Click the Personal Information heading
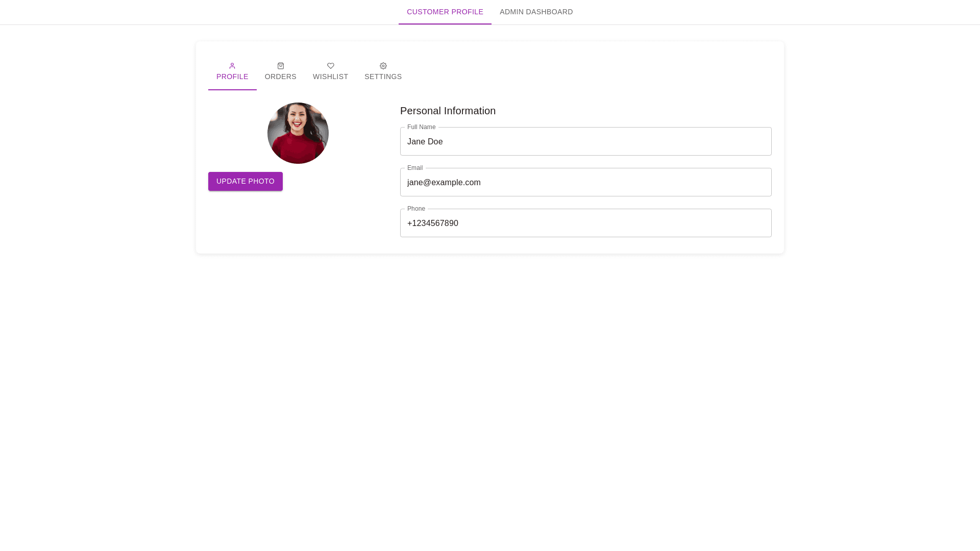980x551 pixels. point(448,111)
